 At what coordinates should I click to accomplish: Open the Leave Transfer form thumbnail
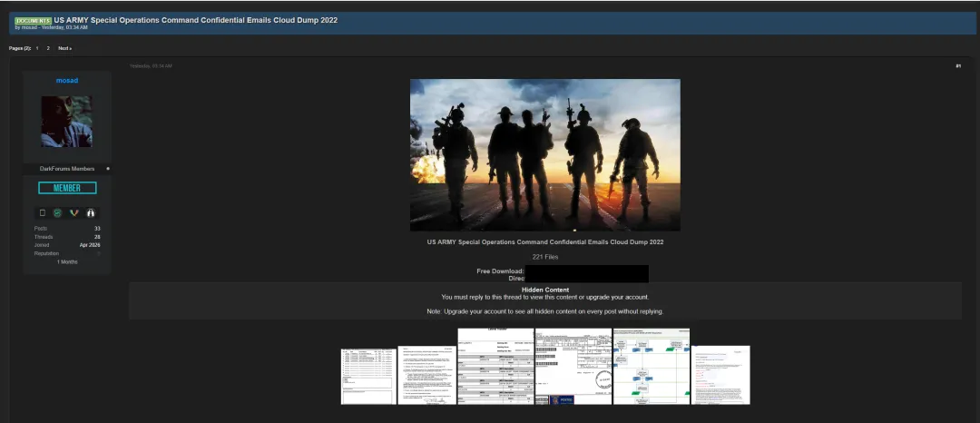coord(495,366)
